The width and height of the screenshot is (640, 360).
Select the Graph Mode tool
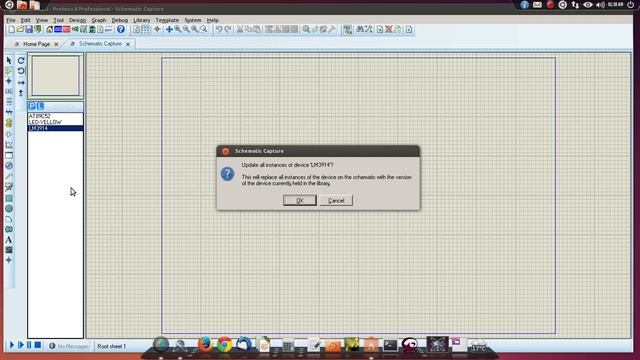click(9, 144)
